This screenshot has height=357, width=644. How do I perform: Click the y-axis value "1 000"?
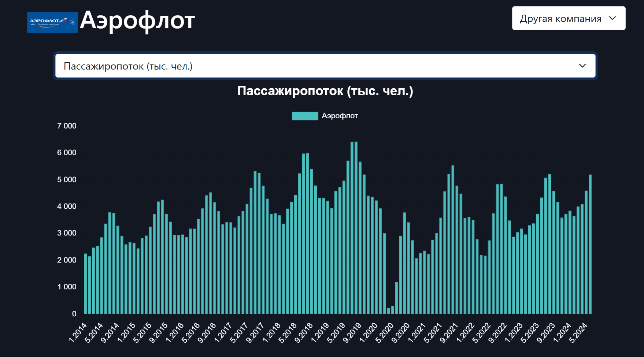point(67,287)
